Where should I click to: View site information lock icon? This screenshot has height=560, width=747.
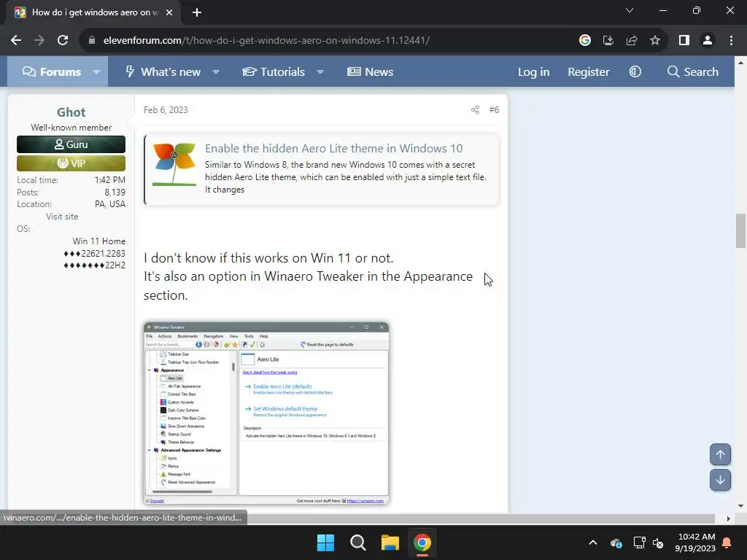click(x=92, y=41)
